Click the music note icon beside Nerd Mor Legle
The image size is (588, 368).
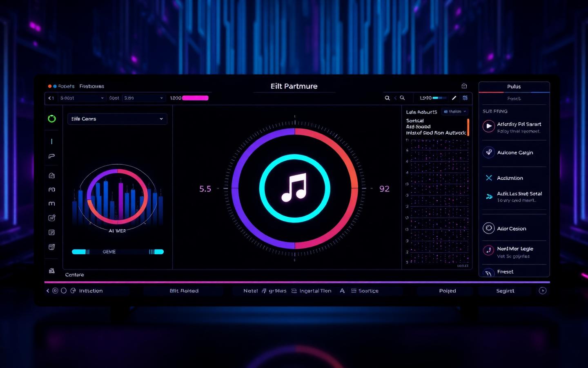point(489,250)
